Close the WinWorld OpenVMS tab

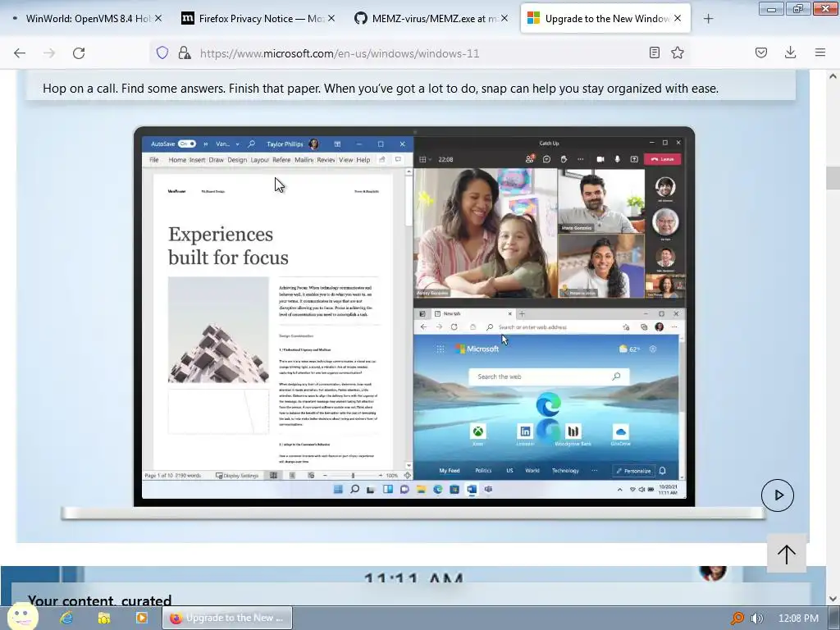pos(158,18)
